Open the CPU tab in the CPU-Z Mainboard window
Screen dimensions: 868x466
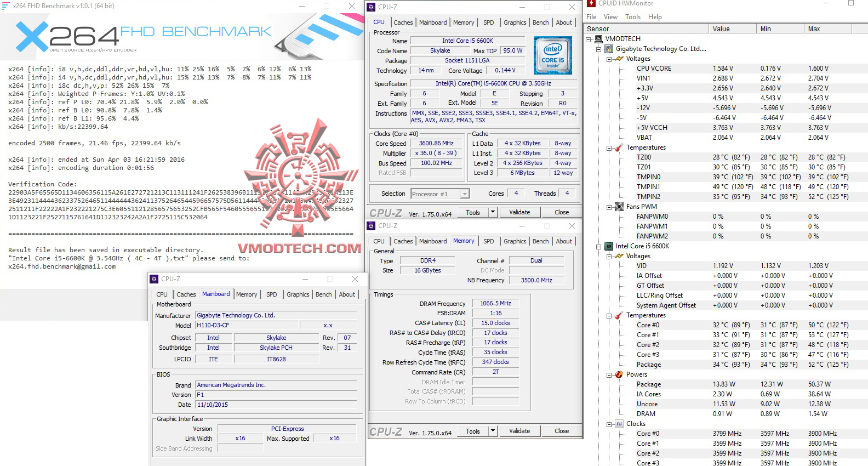(x=162, y=294)
